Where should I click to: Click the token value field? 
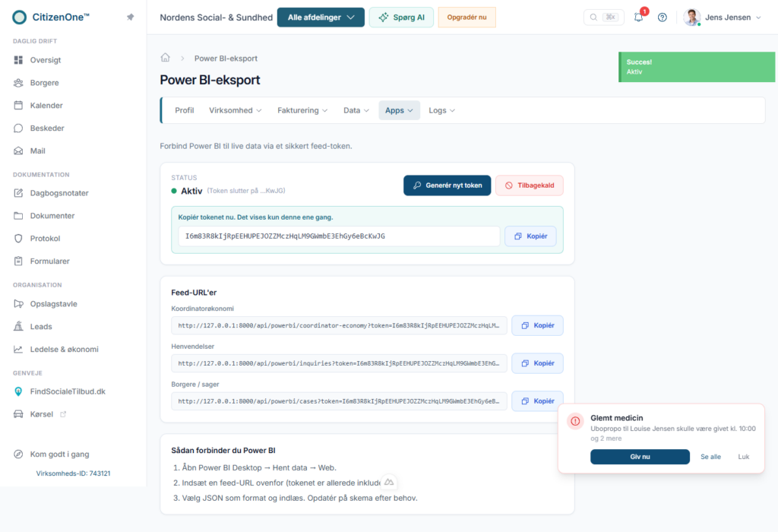(339, 236)
